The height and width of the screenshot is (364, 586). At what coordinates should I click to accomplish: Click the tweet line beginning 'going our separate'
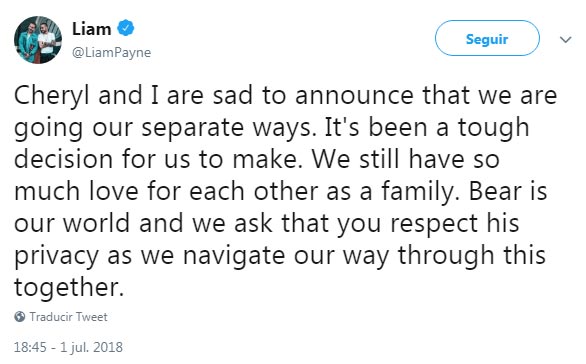point(272,128)
